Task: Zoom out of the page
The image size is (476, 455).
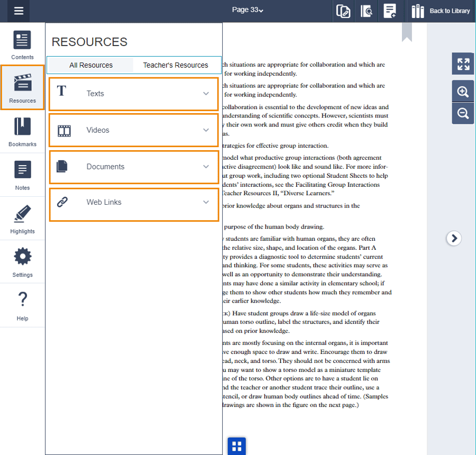Action: pyautogui.click(x=463, y=113)
